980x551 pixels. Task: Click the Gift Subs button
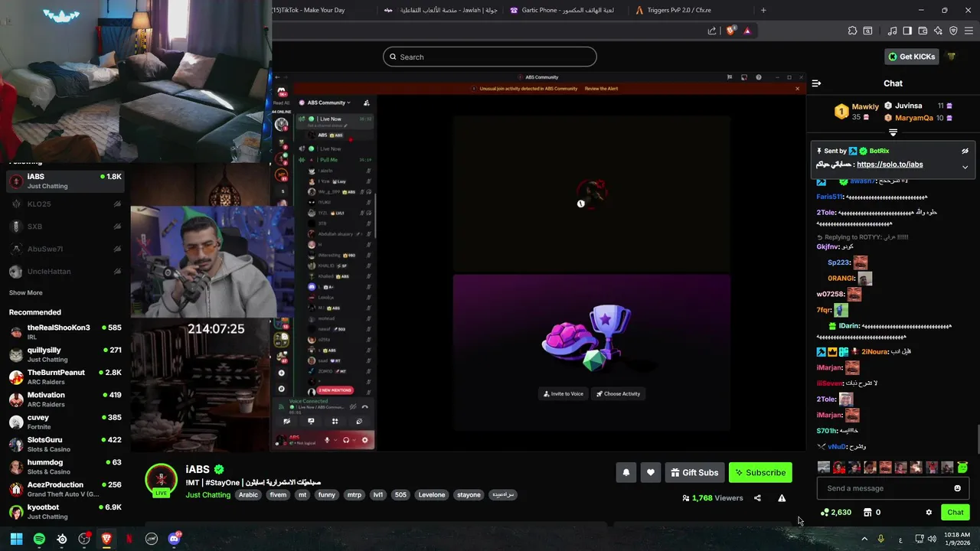tap(694, 472)
